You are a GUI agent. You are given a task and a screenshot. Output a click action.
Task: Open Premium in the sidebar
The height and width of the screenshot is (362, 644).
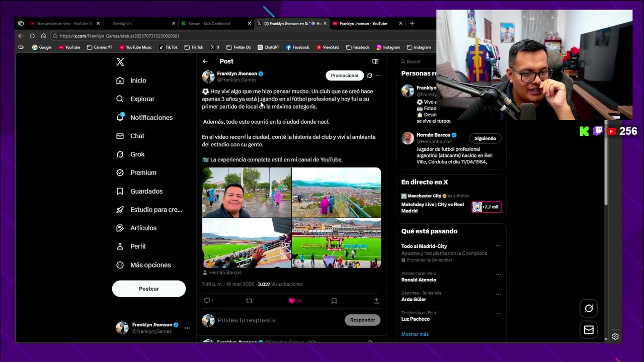point(136,172)
